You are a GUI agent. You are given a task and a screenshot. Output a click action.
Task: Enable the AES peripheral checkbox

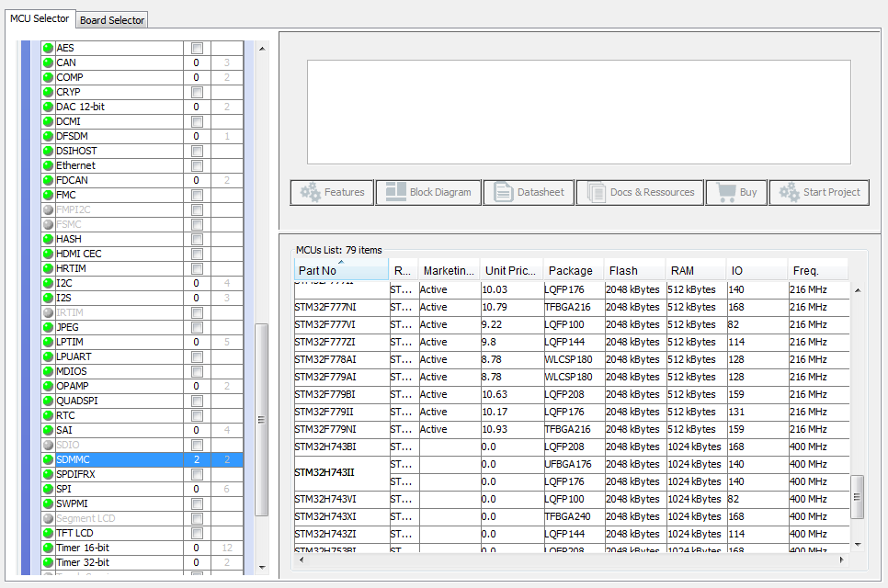click(197, 48)
